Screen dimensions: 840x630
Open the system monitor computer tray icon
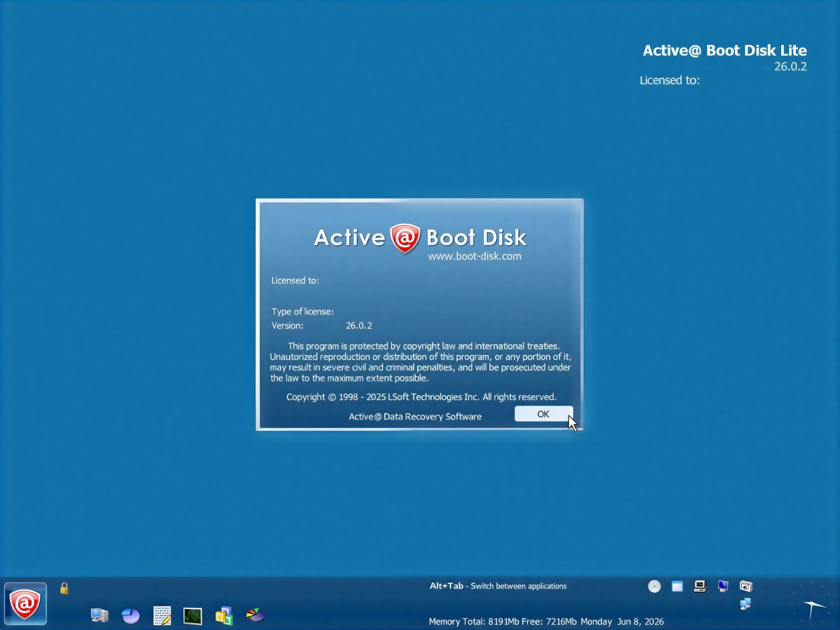(x=700, y=586)
